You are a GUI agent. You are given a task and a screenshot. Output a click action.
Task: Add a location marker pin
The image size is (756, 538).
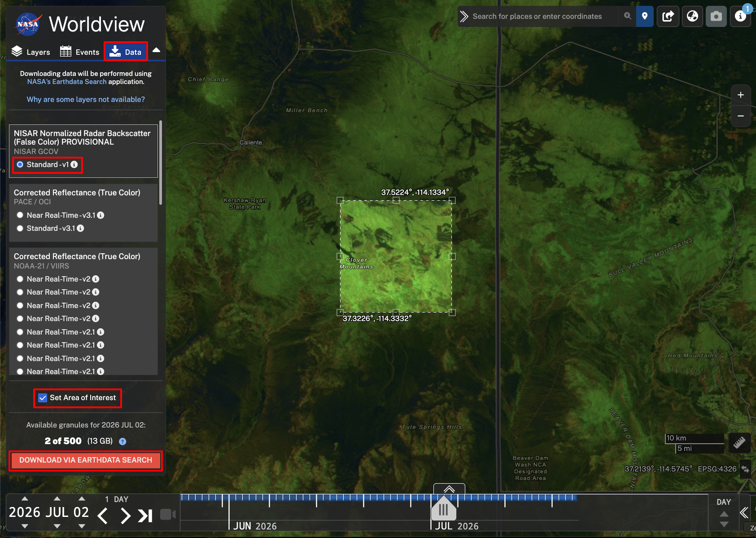pyautogui.click(x=645, y=16)
